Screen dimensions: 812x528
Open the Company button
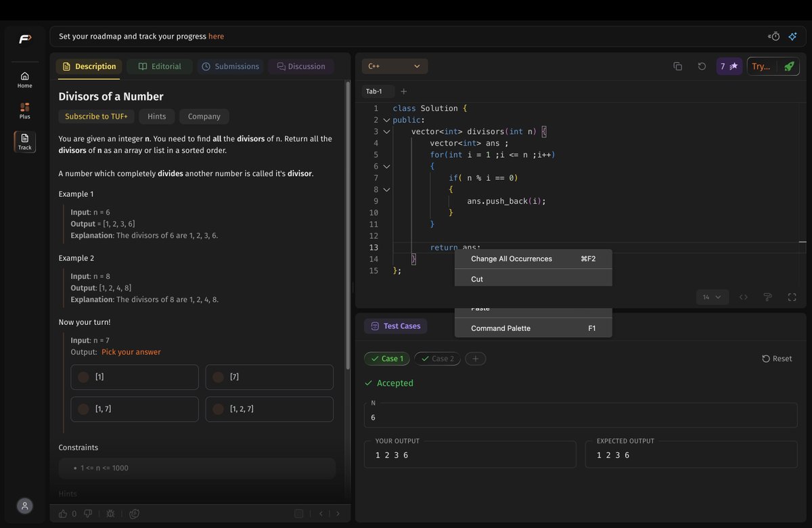204,116
